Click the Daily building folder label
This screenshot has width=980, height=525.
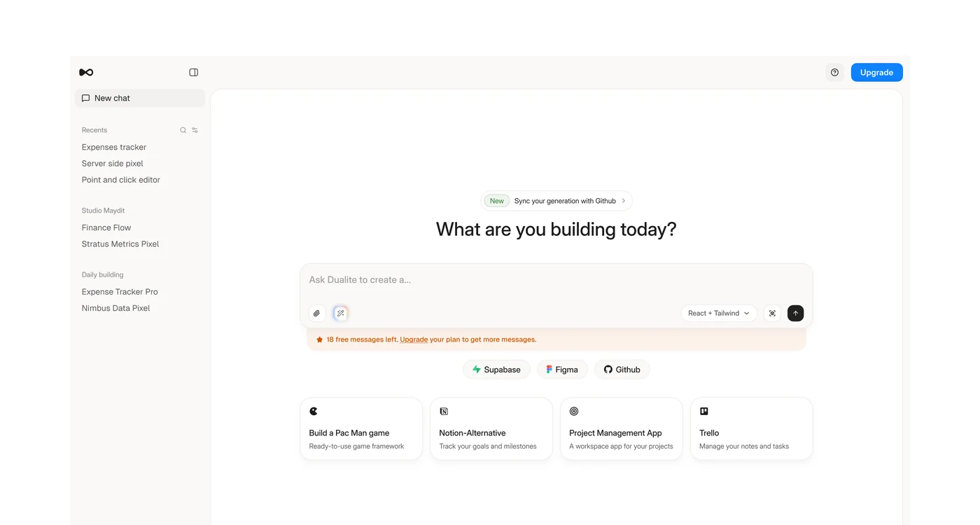click(x=102, y=275)
